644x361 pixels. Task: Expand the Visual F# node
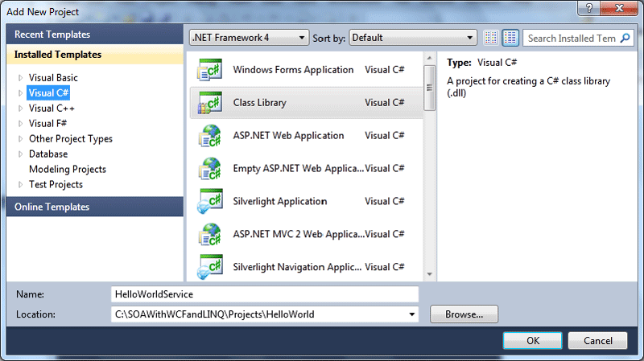[20, 124]
